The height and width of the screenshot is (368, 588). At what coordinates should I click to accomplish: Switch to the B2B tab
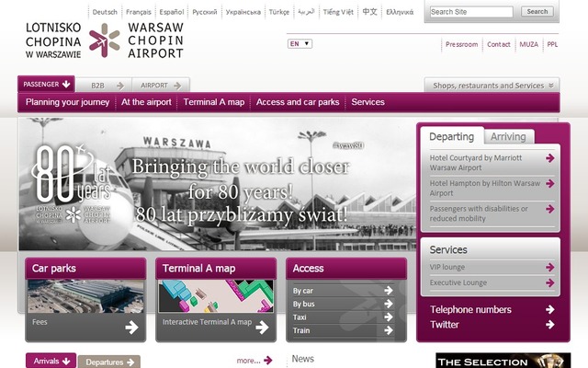(104, 86)
